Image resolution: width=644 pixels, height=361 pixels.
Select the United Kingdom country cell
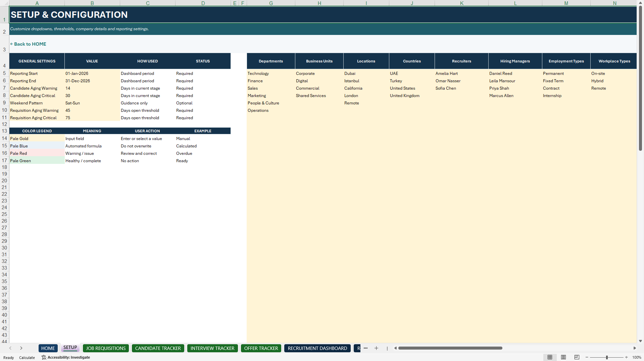[x=412, y=96]
